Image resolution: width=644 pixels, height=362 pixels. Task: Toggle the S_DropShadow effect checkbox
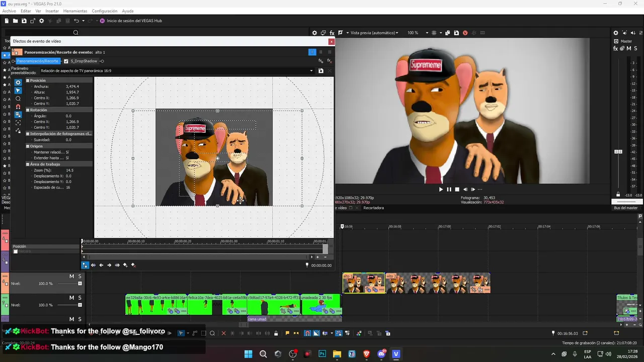(x=66, y=61)
